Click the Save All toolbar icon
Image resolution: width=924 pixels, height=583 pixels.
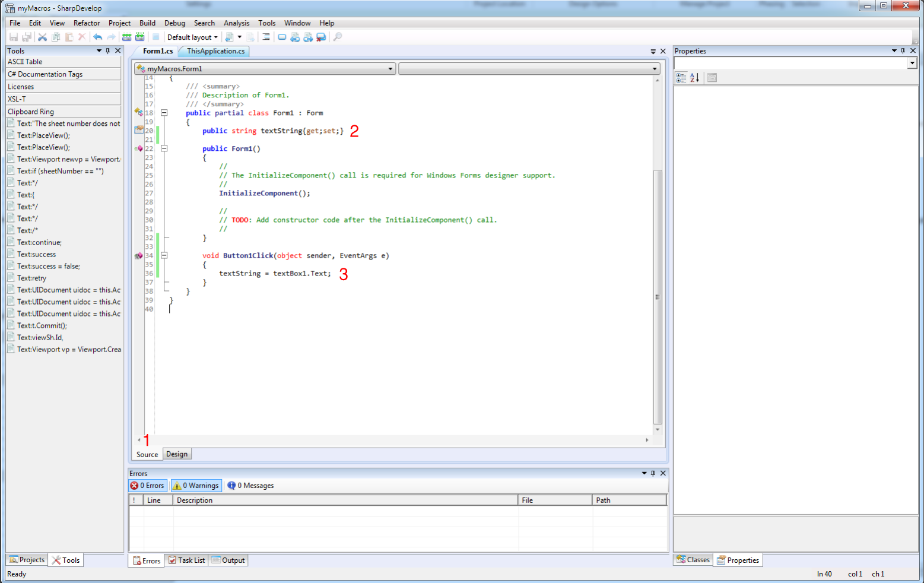[x=26, y=36]
